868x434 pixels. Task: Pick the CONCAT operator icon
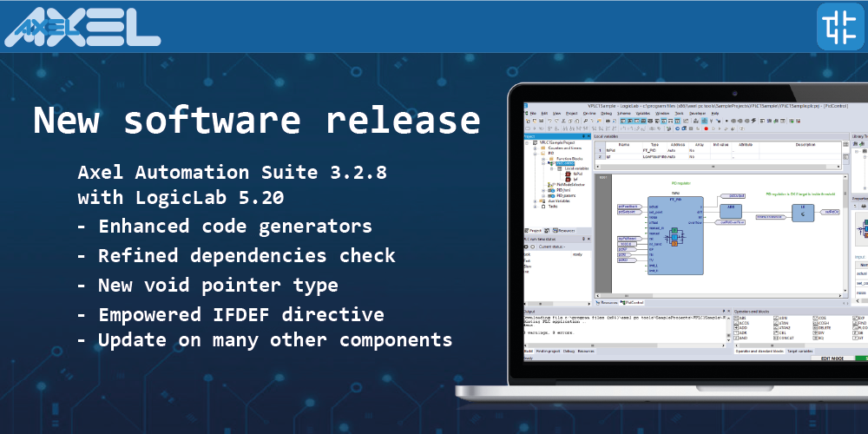pyautogui.click(x=775, y=338)
